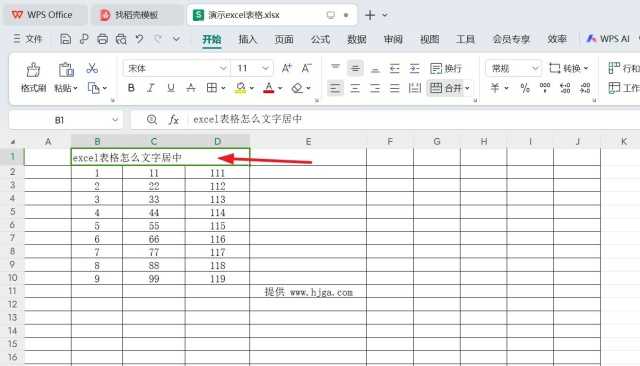Open the Paste (粘贴) dropdown arrow

tap(76, 88)
